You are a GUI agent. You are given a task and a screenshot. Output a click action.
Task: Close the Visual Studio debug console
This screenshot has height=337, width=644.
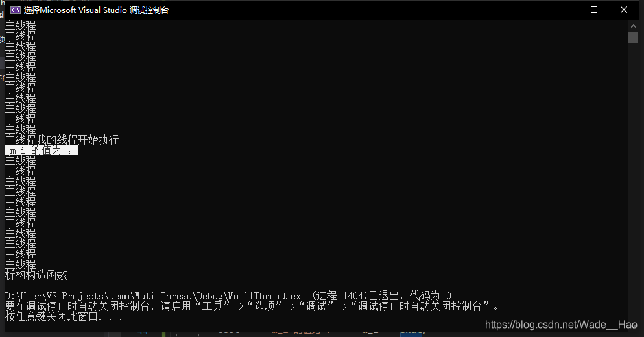(x=623, y=10)
